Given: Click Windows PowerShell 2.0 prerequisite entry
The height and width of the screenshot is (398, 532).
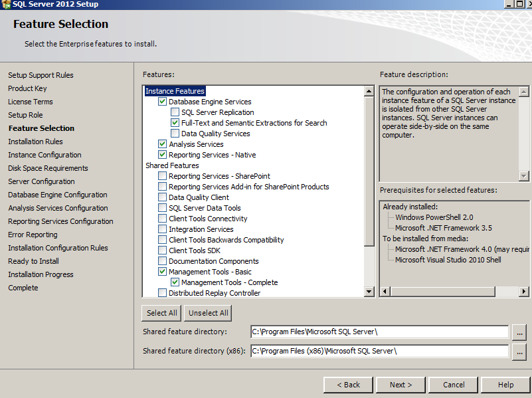Looking at the screenshot, I should (x=434, y=217).
